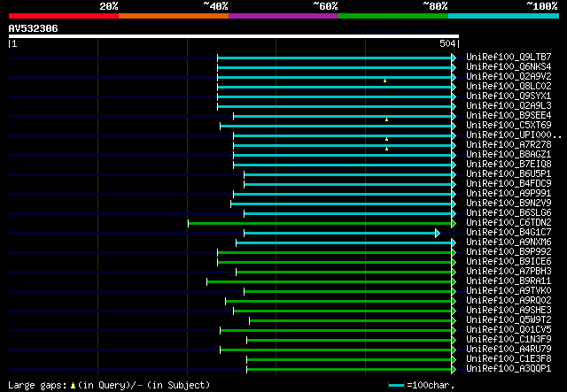Viewport: 567px width, 392px height.
Task: Click the yellow gap marker on the UniRef100_A7R278 bar
Action: coord(386,149)
